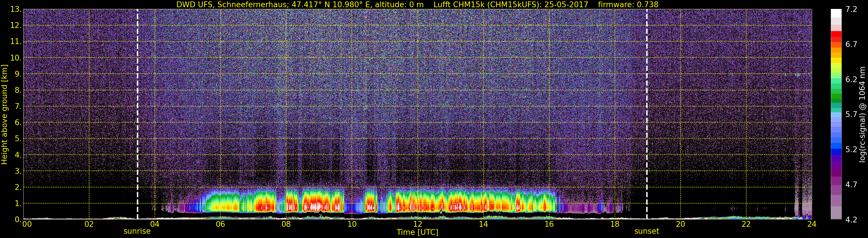Click the '13.' height axis tick label

16,10
